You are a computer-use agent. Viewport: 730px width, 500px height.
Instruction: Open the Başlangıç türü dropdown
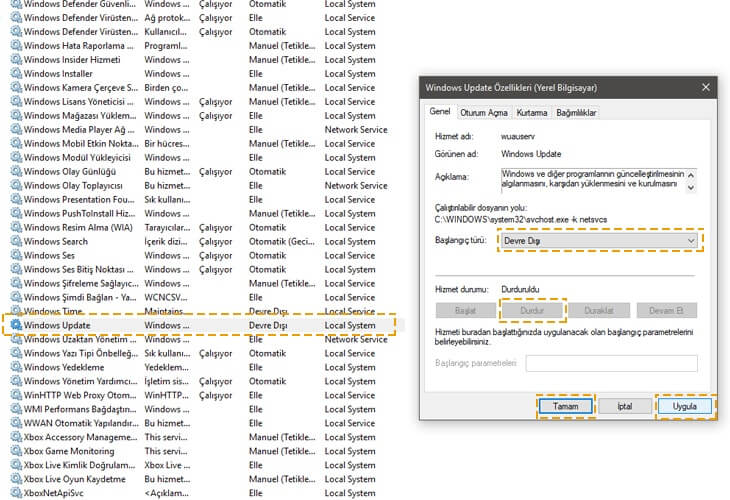tap(599, 241)
